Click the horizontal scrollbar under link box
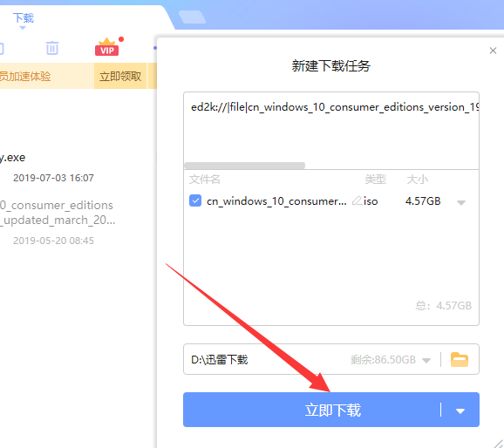The height and width of the screenshot is (448, 504). point(245,166)
